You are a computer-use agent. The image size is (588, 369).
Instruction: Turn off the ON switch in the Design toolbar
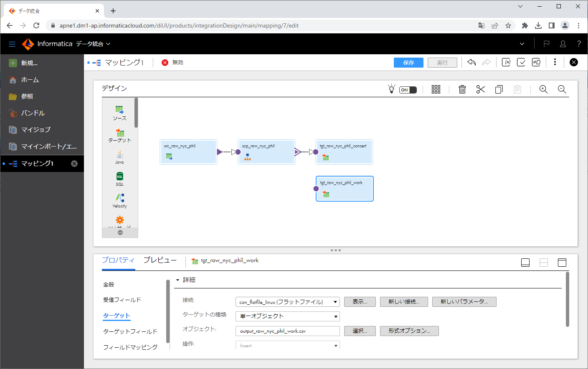408,89
